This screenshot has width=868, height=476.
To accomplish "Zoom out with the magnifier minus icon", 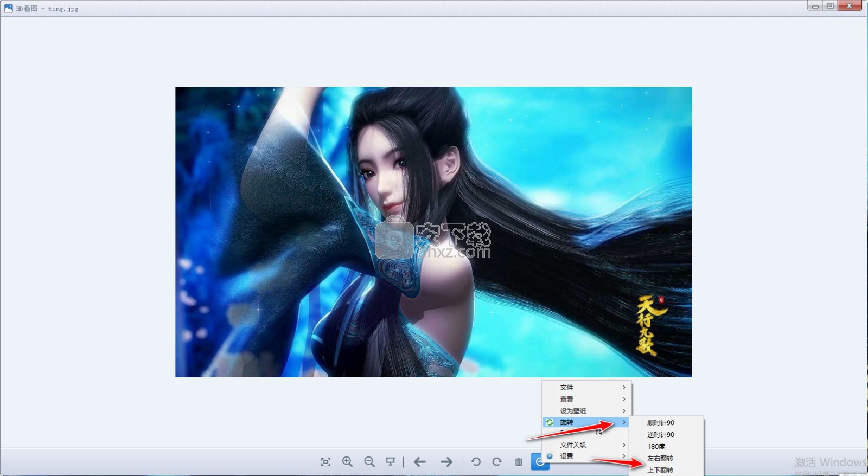I will [x=369, y=462].
